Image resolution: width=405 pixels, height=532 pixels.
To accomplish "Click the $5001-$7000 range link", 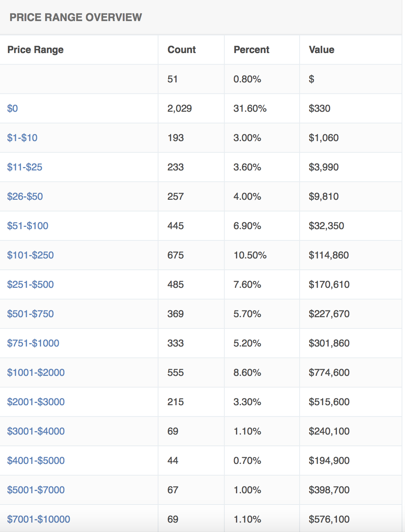I will coord(36,490).
